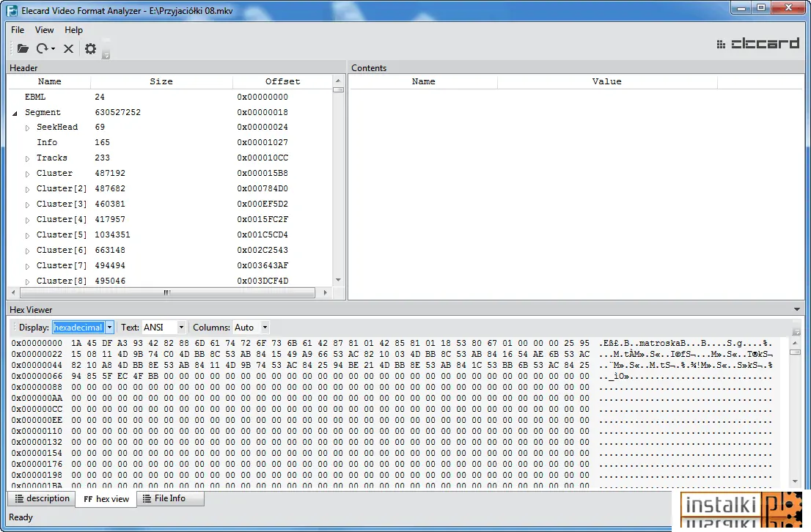Click the Header horizontal scroll right arrow
The height and width of the screenshot is (532, 811).
[x=325, y=292]
